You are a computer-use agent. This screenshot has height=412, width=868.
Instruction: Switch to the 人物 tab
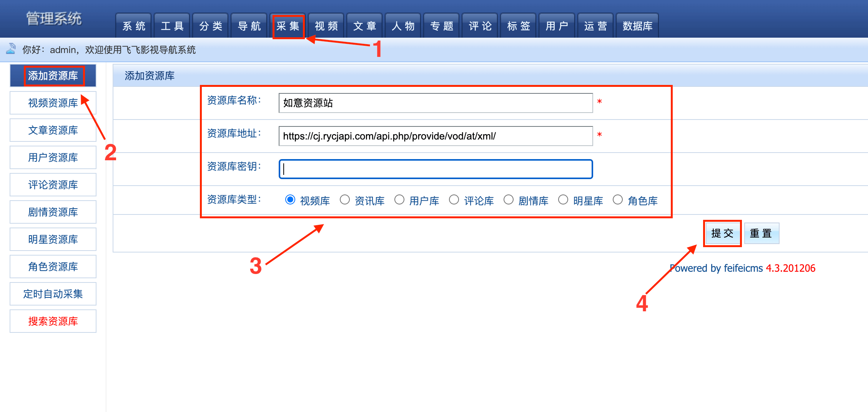[x=403, y=26]
